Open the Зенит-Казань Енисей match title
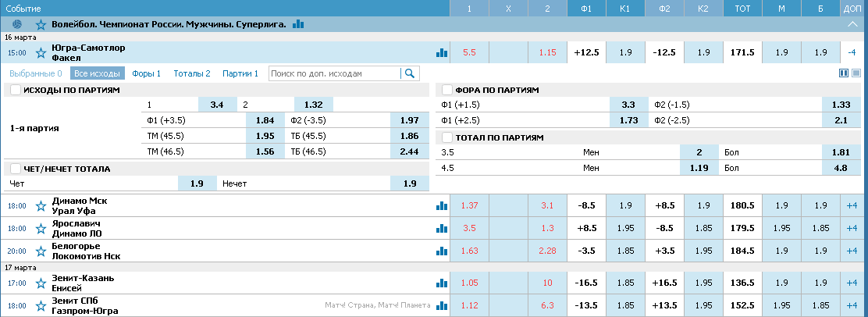Viewport: 868px width, 317px height. (x=83, y=283)
